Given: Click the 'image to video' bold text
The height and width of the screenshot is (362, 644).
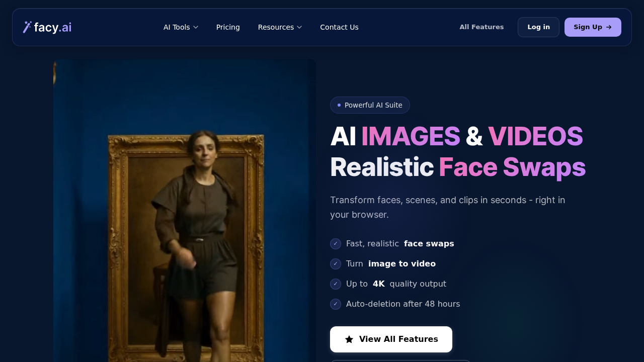Looking at the screenshot, I should click(402, 264).
